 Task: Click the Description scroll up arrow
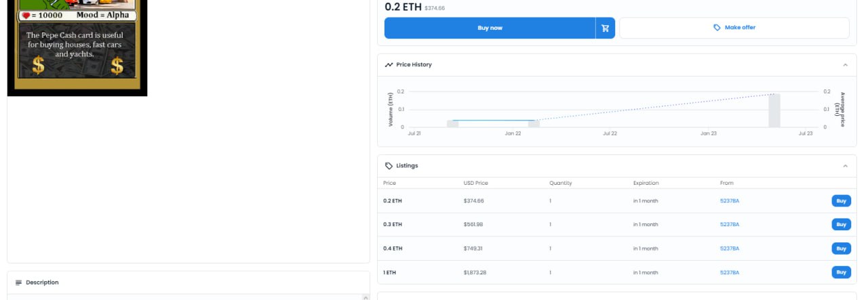pyautogui.click(x=366, y=297)
